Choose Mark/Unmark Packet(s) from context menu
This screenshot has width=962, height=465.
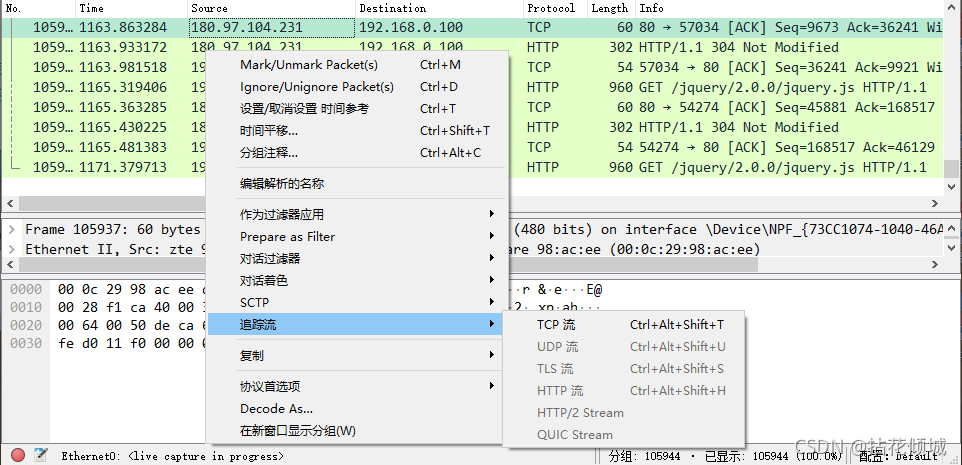pos(357,64)
